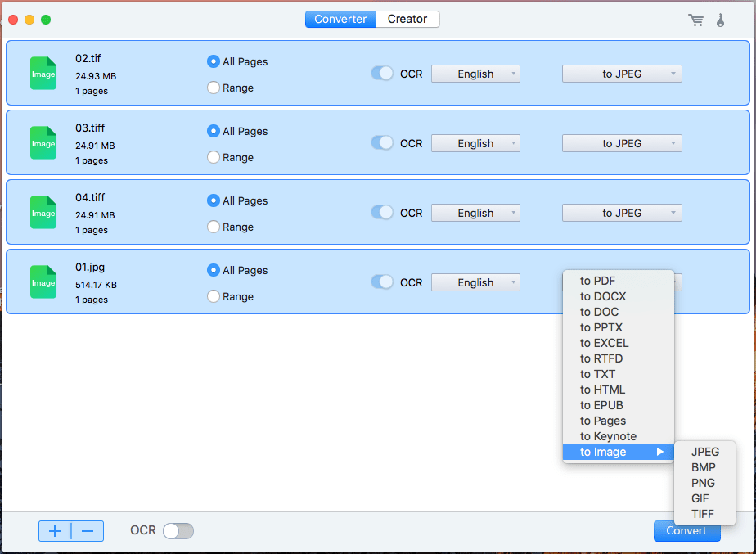Click the green full-screen window button
This screenshot has width=756, height=554.
click(46, 20)
